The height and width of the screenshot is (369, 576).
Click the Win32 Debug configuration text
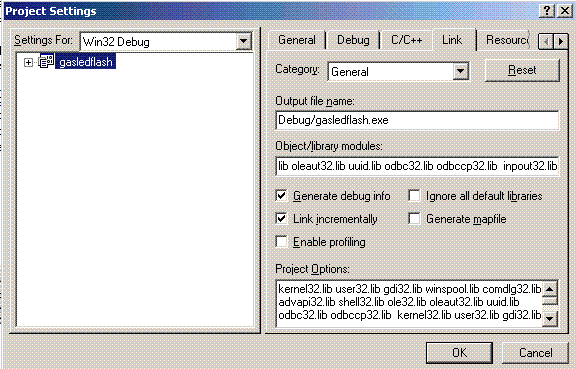tap(116, 42)
